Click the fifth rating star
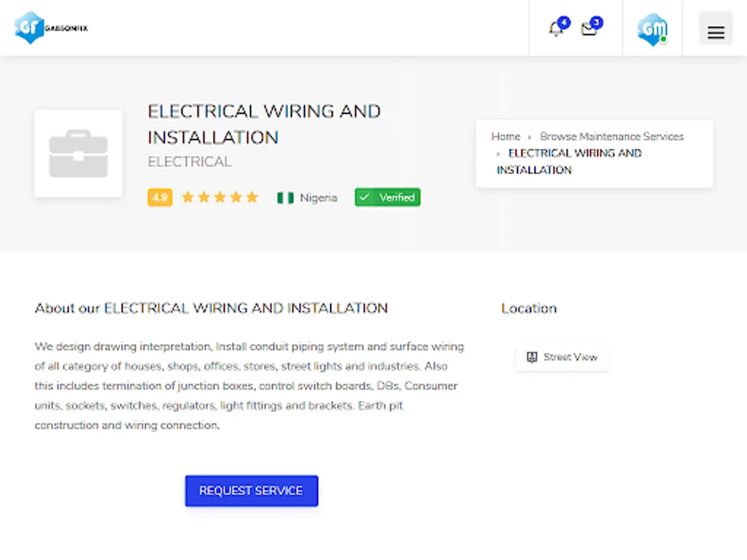747x560 pixels. 252,197
